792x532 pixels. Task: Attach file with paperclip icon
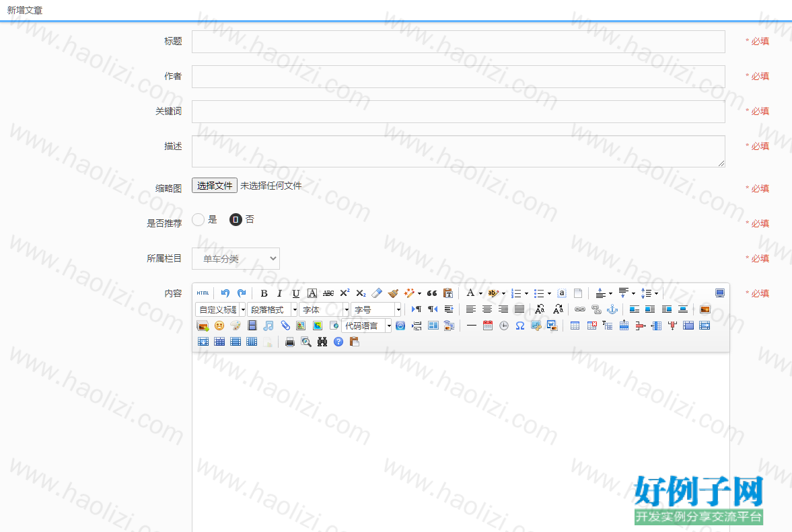[285, 326]
